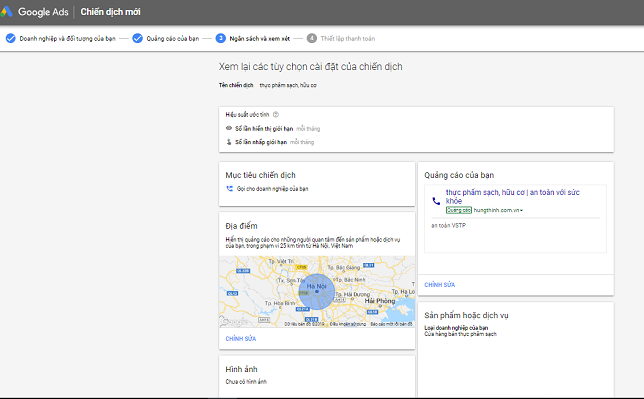Open 'Thiết lập thanh toán' step

[x=341, y=38]
